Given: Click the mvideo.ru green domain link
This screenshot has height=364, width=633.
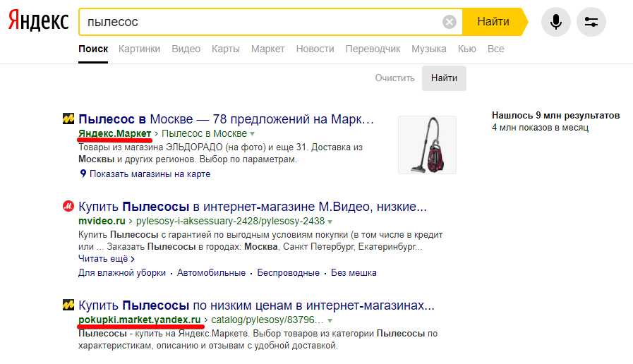Looking at the screenshot, I should (102, 221).
